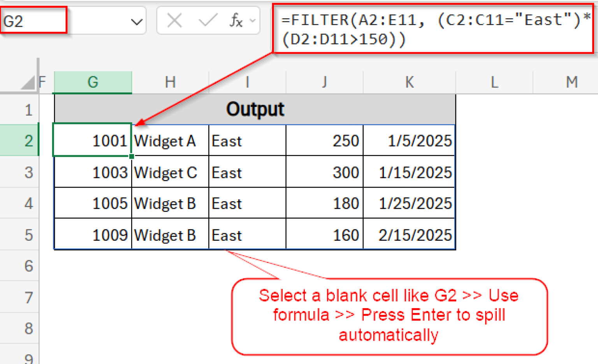Click inside the Name Box showing G2
This screenshot has width=598, height=364.
tap(33, 20)
